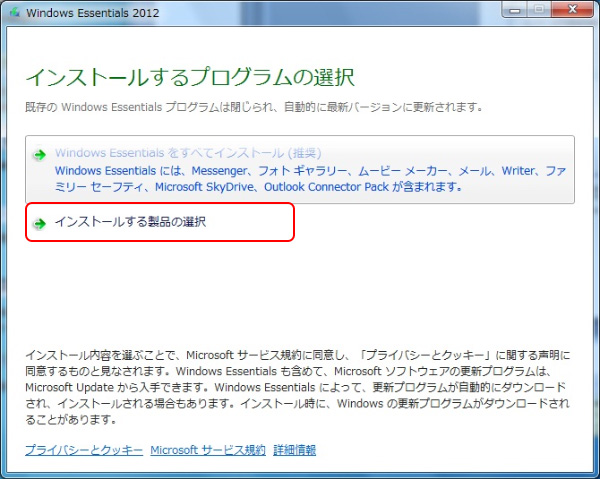Minimize the Windows Essentials 2012 window
This screenshot has height=479, width=600.
[x=514, y=10]
